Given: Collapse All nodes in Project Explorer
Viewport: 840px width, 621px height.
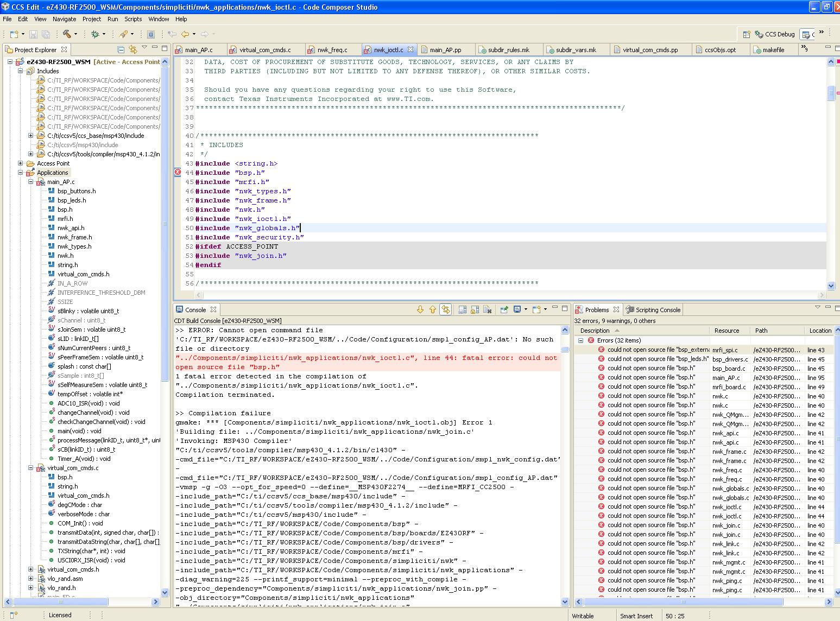Looking at the screenshot, I should click(x=121, y=49).
